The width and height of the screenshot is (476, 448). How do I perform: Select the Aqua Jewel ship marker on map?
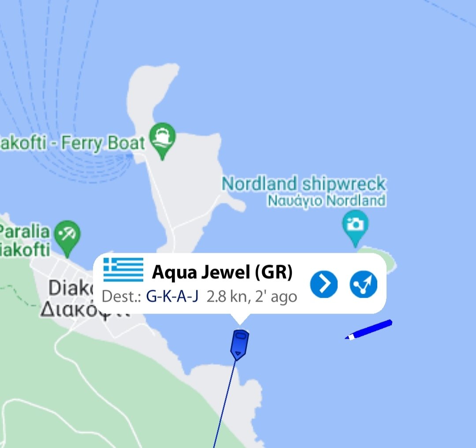click(x=239, y=345)
